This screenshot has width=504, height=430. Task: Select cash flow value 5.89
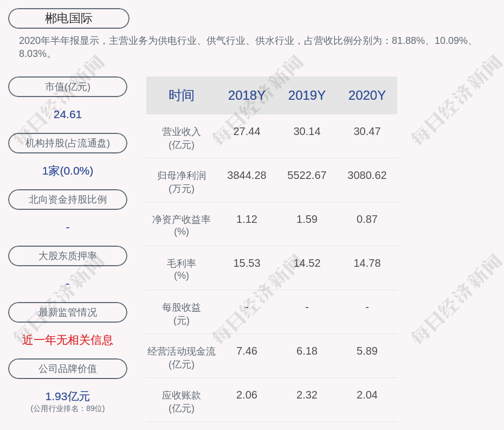(x=367, y=351)
